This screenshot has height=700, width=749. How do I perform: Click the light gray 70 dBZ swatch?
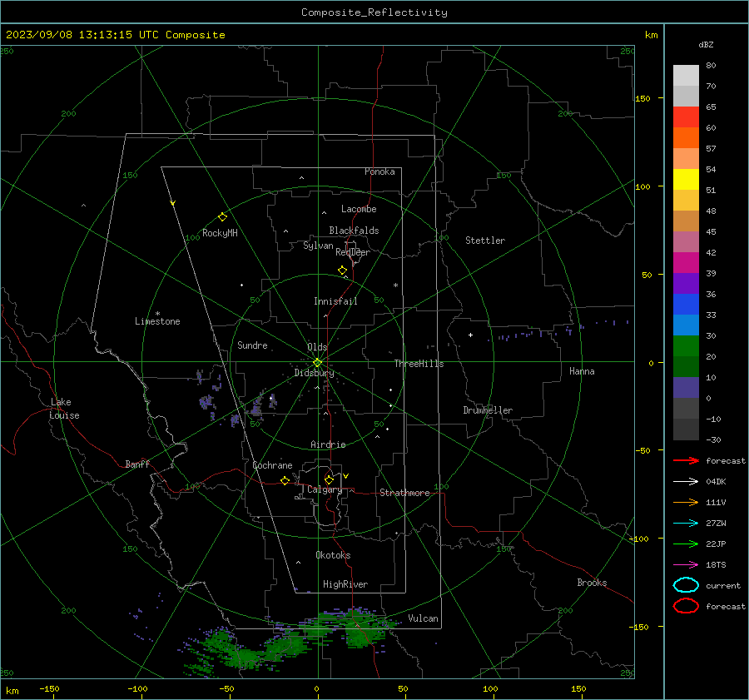coord(686,76)
